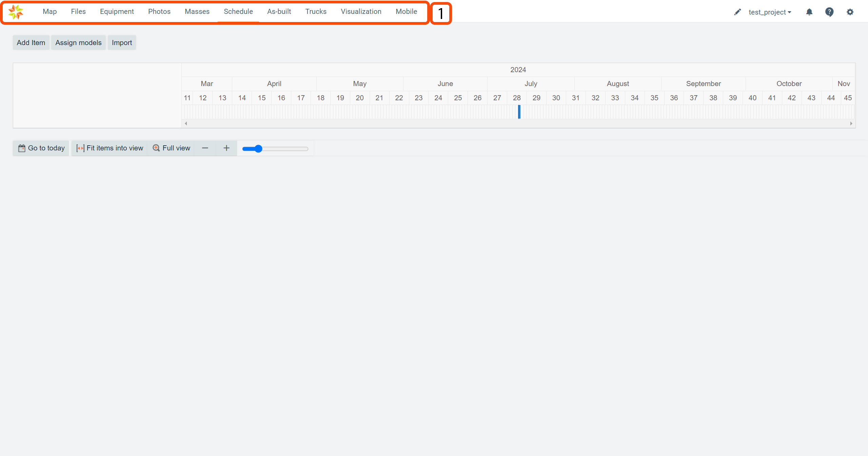Open the Visualization tab
This screenshot has width=868, height=456.
(361, 12)
